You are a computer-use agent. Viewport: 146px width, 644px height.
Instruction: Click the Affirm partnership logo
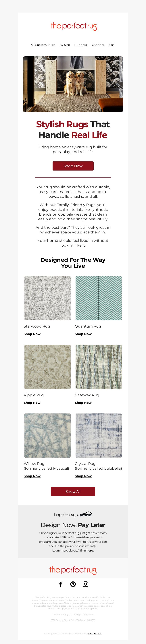pos(73,514)
